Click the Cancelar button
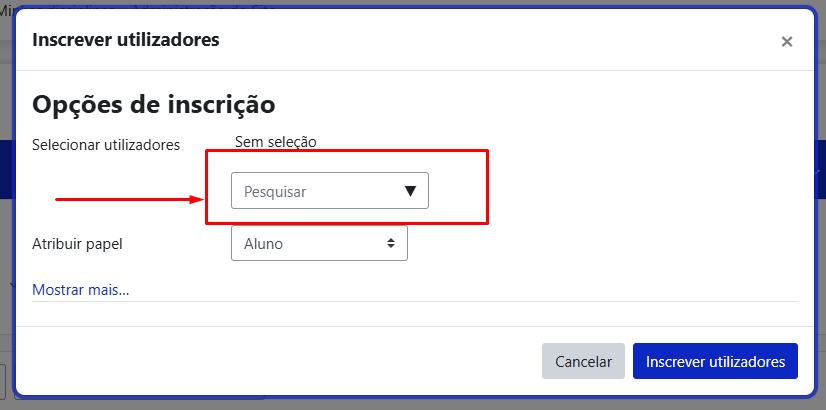The image size is (826, 410). [x=583, y=362]
